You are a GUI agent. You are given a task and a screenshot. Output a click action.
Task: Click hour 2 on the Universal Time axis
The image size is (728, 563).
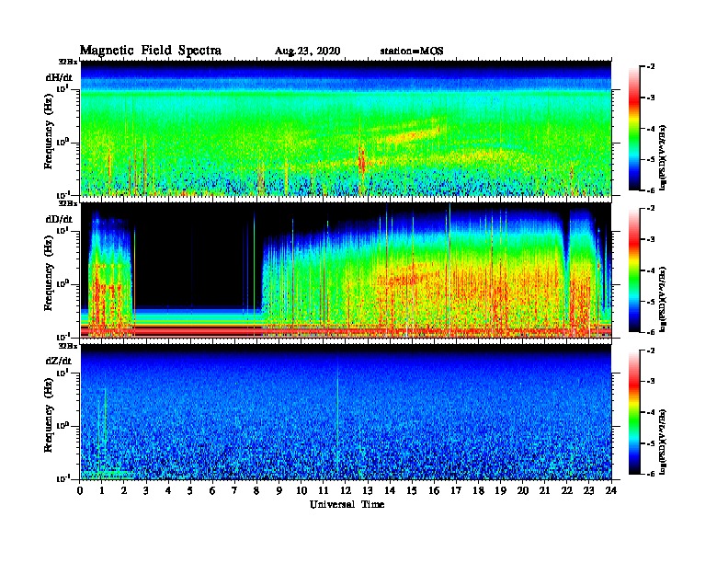124,490
